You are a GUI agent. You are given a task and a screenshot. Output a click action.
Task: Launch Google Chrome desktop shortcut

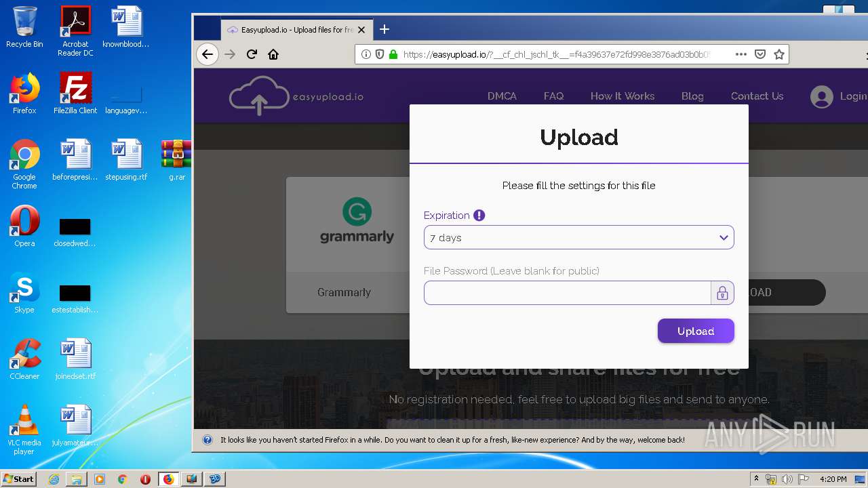pos(24,164)
